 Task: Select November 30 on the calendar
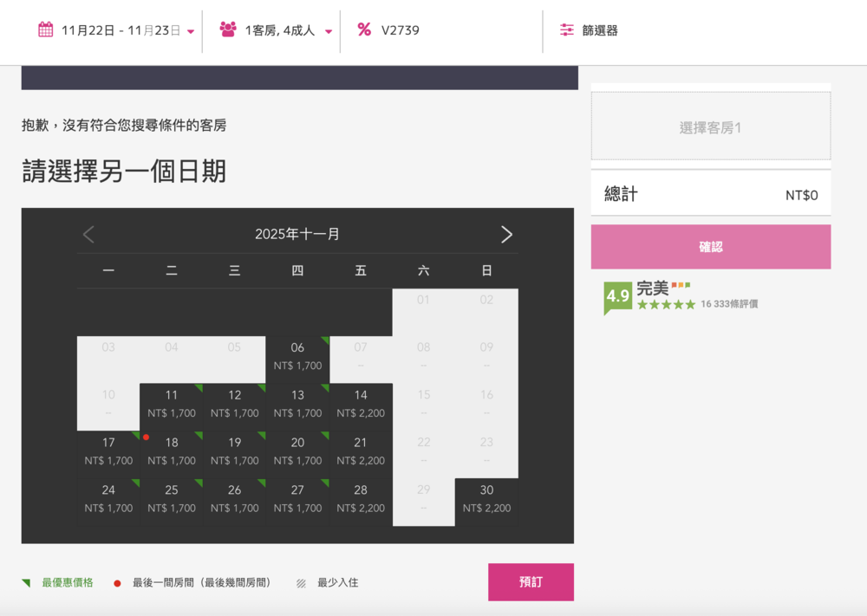pos(486,499)
